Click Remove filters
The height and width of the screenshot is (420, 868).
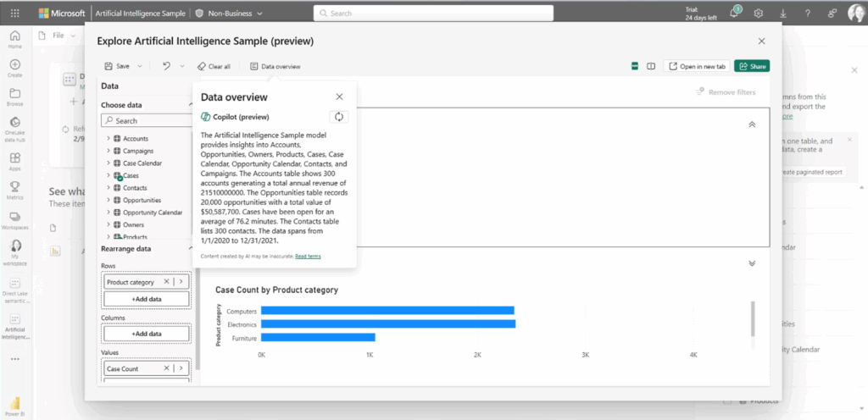(x=726, y=92)
